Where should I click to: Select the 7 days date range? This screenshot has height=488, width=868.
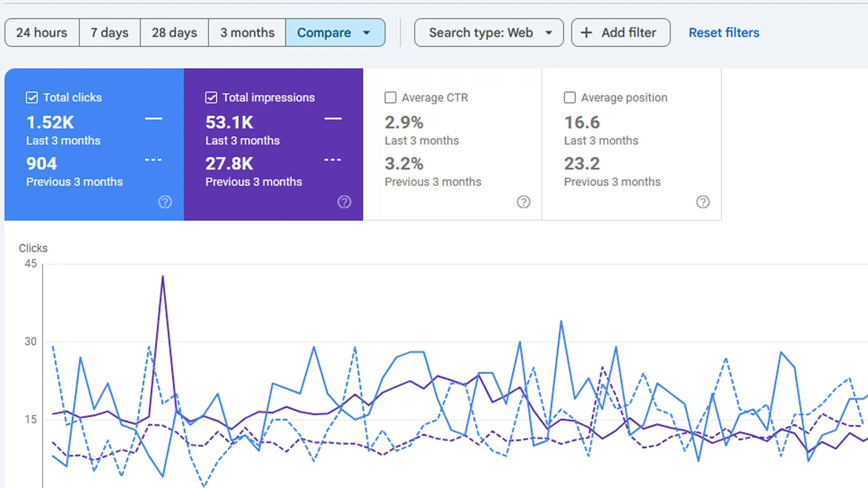click(109, 33)
